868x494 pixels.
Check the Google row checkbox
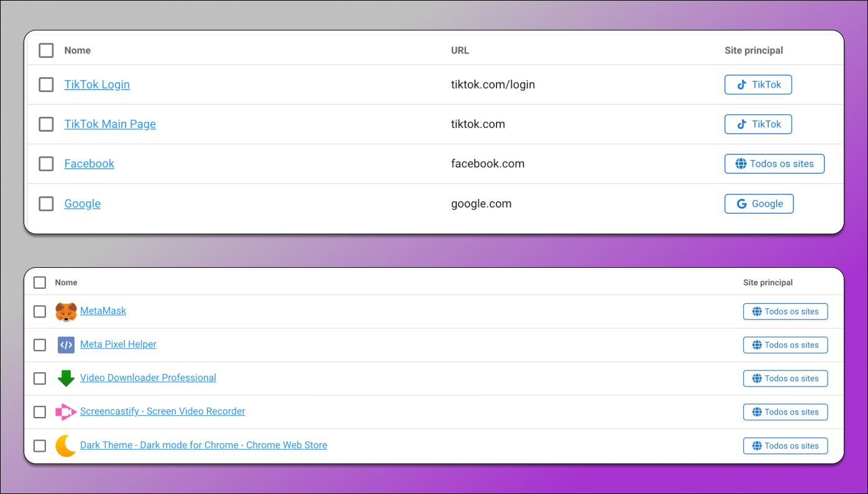click(46, 204)
